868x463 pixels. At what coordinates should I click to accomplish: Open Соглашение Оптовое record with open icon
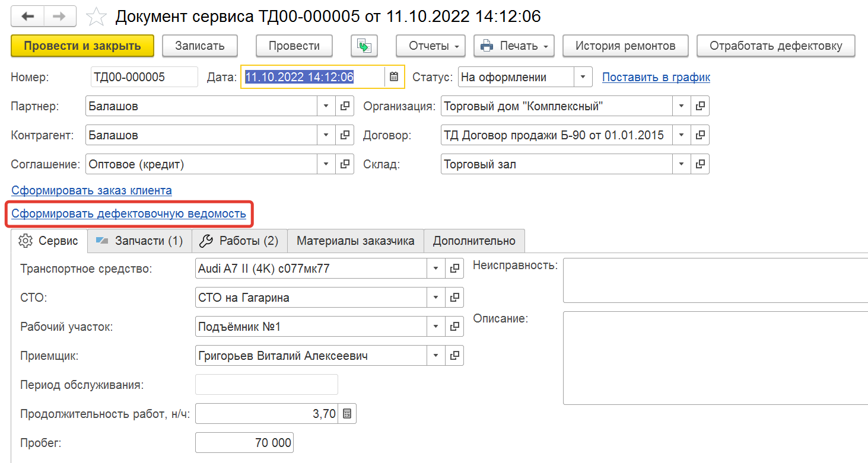pos(345,164)
